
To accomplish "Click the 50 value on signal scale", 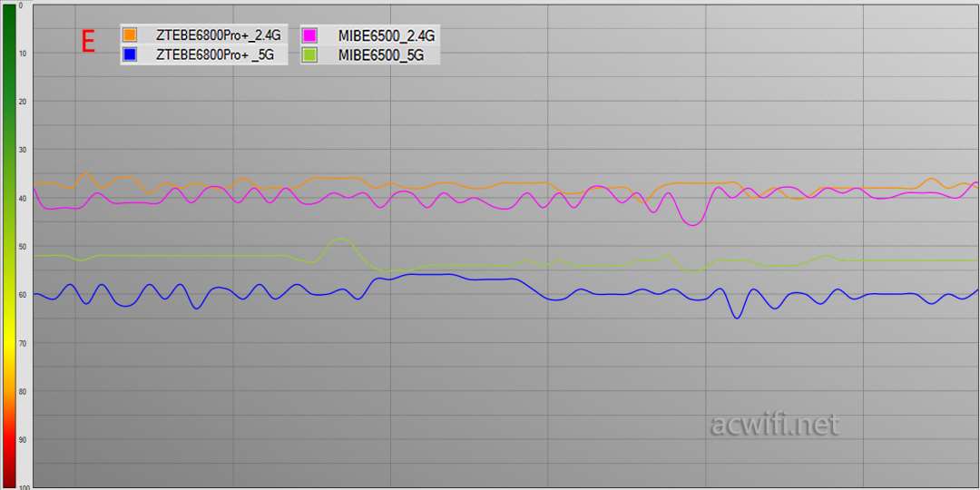I will tap(22, 246).
